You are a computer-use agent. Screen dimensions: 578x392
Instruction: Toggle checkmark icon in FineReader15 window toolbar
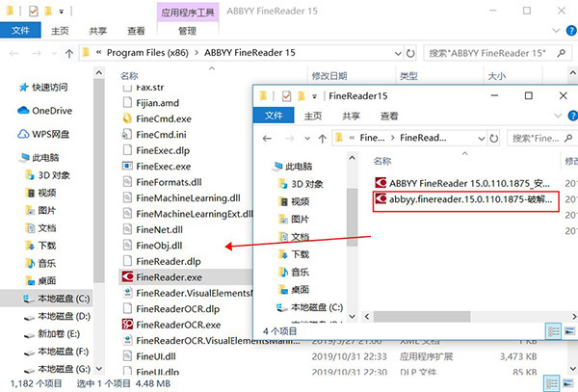[x=286, y=96]
